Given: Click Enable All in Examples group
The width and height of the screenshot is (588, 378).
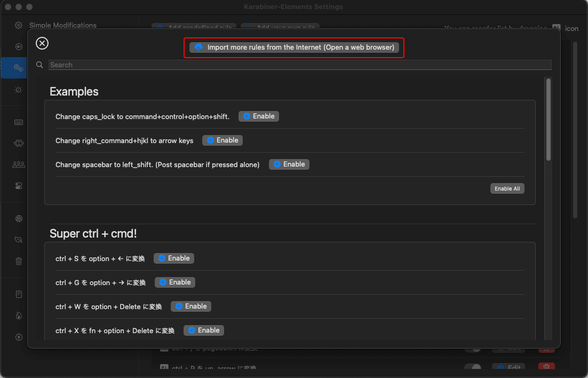Looking at the screenshot, I should coord(507,188).
